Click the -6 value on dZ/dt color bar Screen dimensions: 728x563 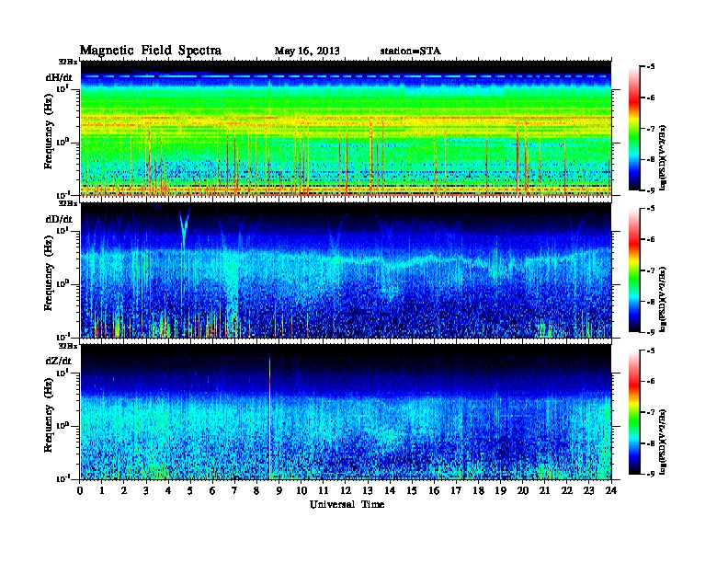651,381
